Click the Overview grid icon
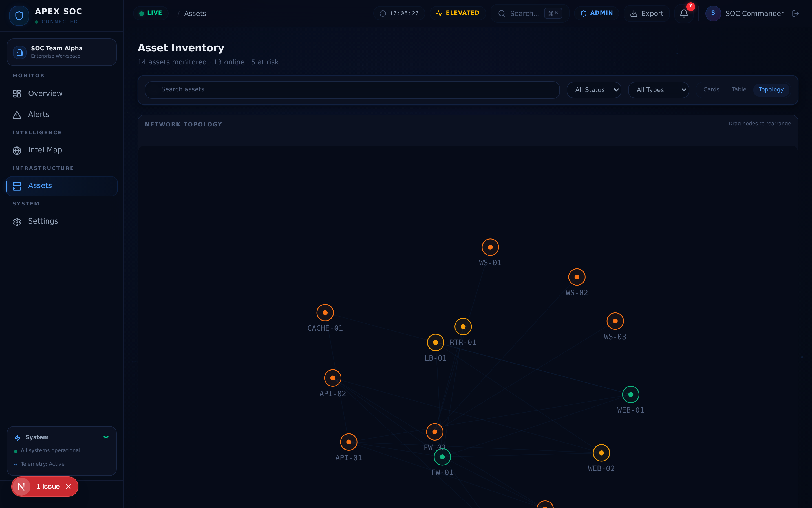812x508 pixels. click(17, 94)
